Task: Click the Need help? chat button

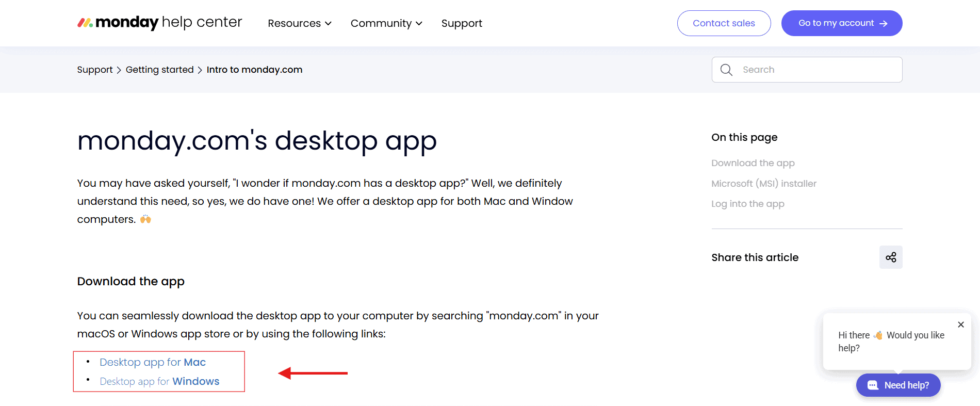Action: 899,385
